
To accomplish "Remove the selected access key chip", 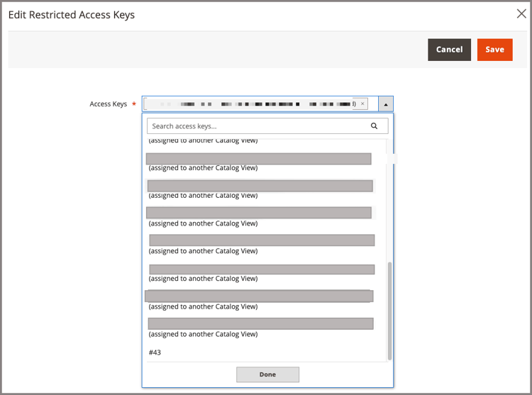I will pos(362,104).
